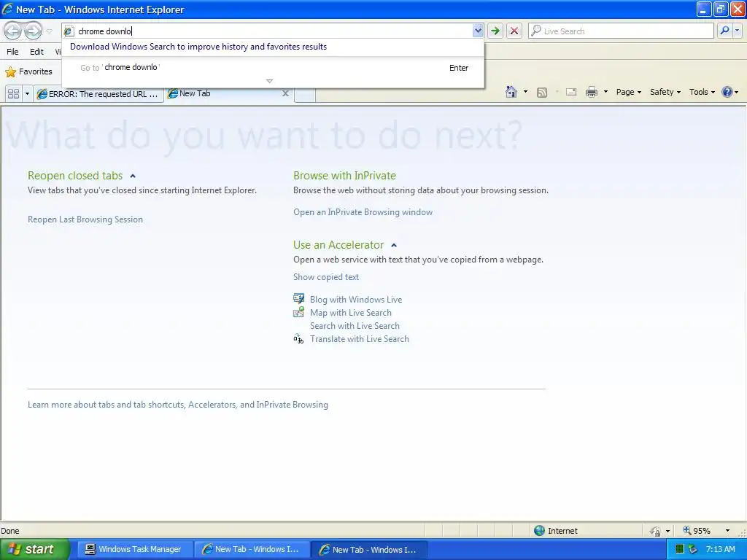Open the File menu

click(x=12, y=52)
